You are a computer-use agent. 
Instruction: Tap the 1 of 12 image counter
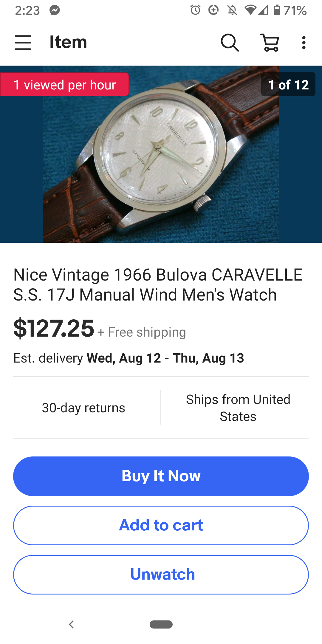pyautogui.click(x=288, y=84)
